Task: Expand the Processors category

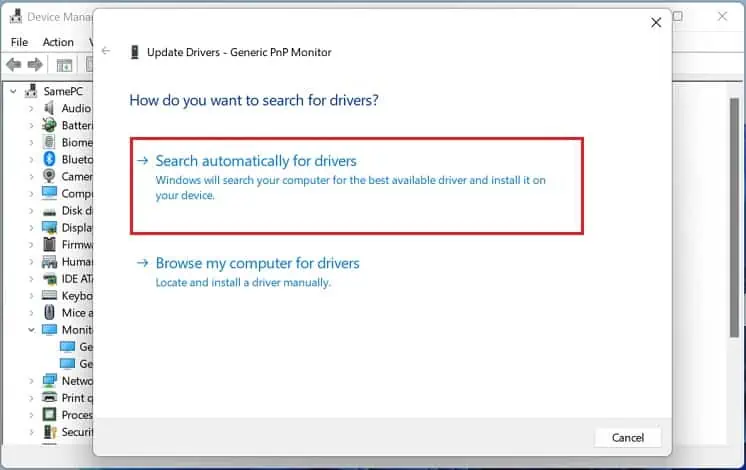Action: pyautogui.click(x=31, y=415)
